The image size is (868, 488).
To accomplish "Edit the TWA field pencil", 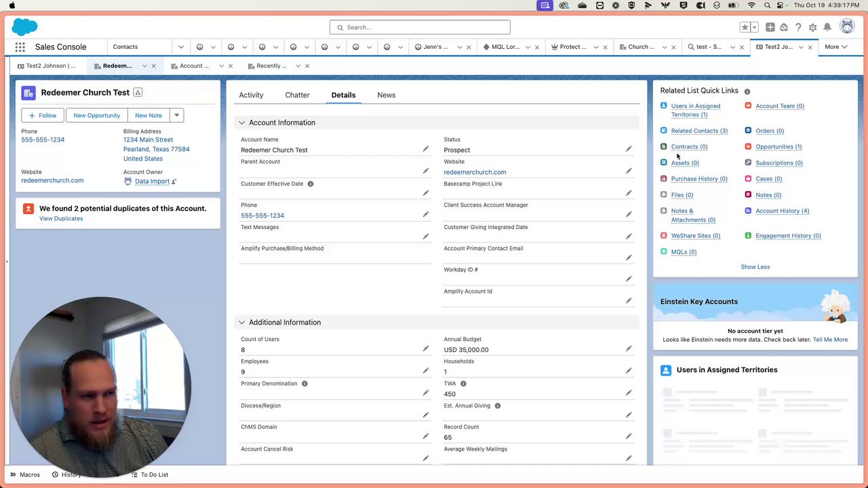I will point(629,392).
